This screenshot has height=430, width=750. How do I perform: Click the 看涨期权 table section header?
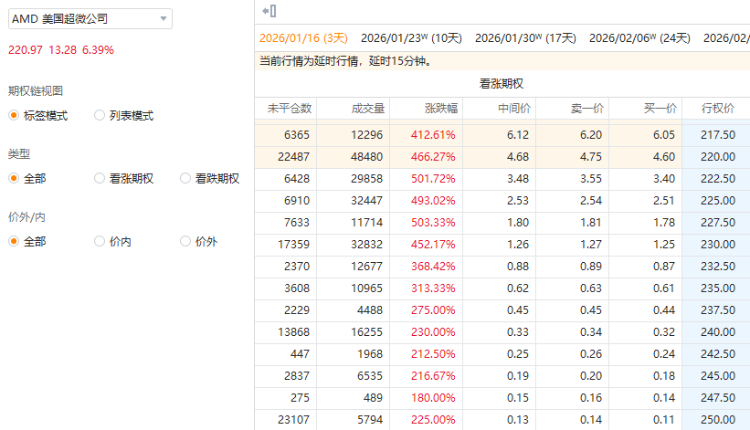tap(501, 84)
